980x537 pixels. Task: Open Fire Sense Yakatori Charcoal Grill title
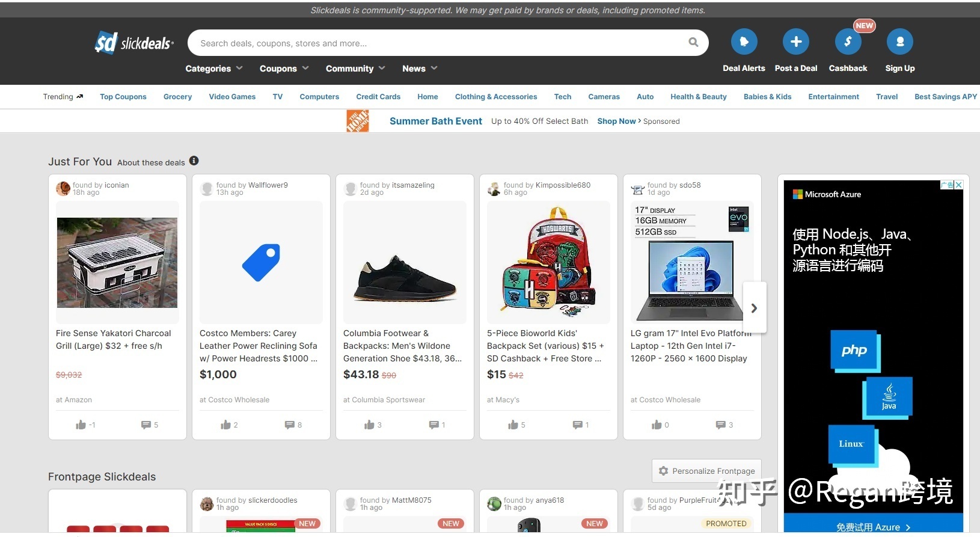point(114,340)
